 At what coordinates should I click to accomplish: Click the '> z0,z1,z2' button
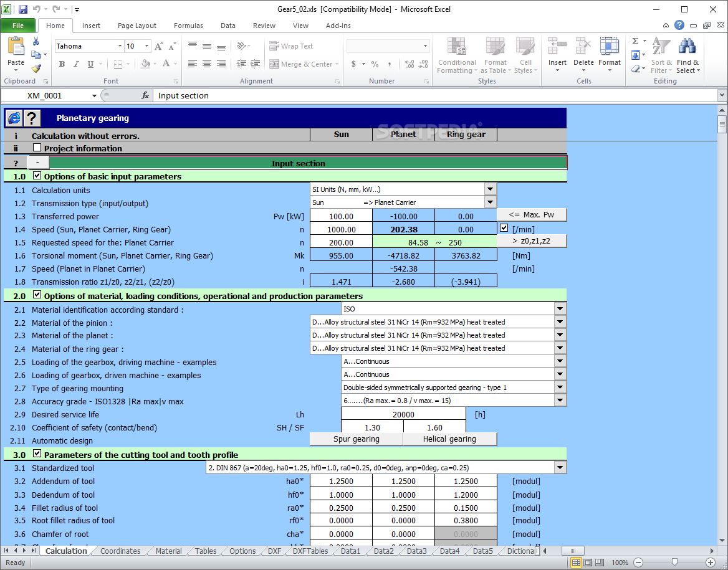click(532, 241)
